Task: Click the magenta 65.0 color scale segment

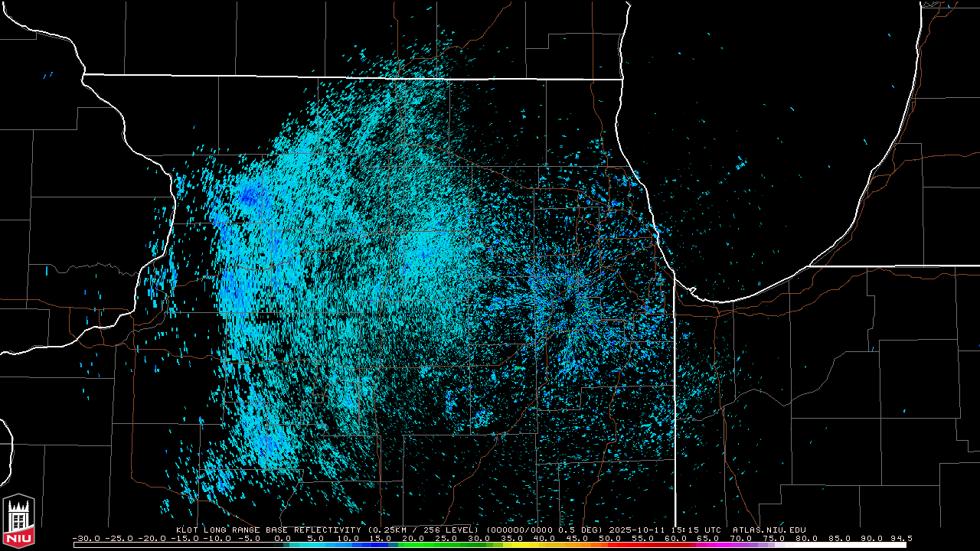Action: tap(708, 545)
